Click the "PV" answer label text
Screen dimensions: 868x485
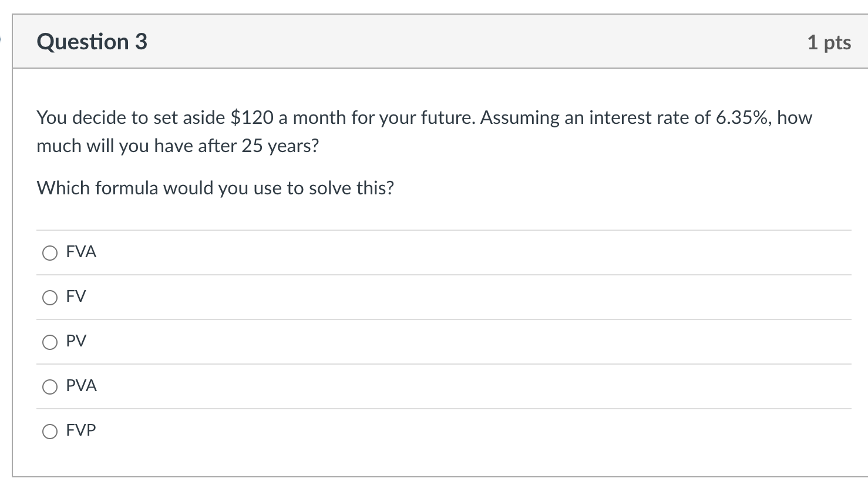(x=76, y=341)
